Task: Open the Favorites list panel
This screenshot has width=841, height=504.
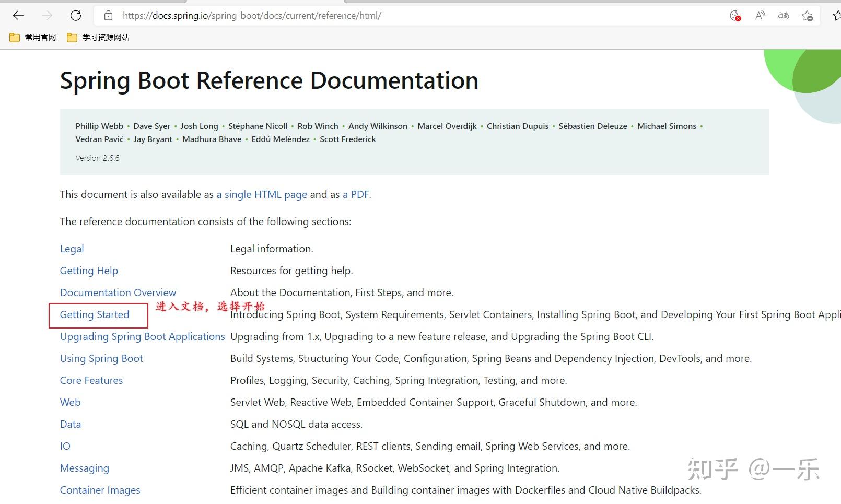Action: pyautogui.click(x=836, y=16)
